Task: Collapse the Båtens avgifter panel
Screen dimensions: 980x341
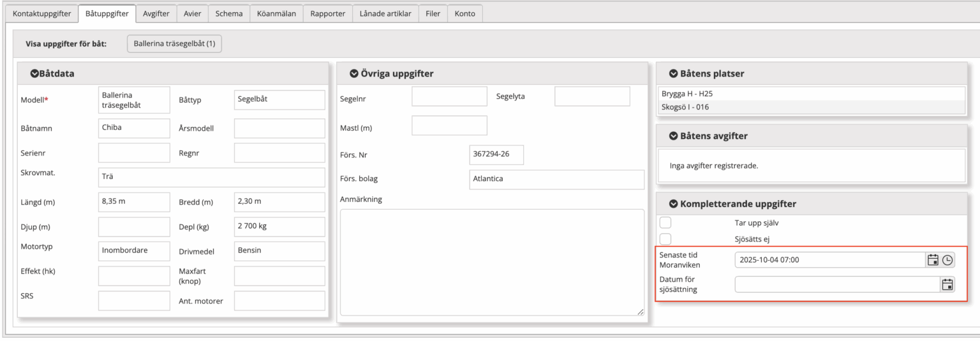Action: click(x=673, y=136)
